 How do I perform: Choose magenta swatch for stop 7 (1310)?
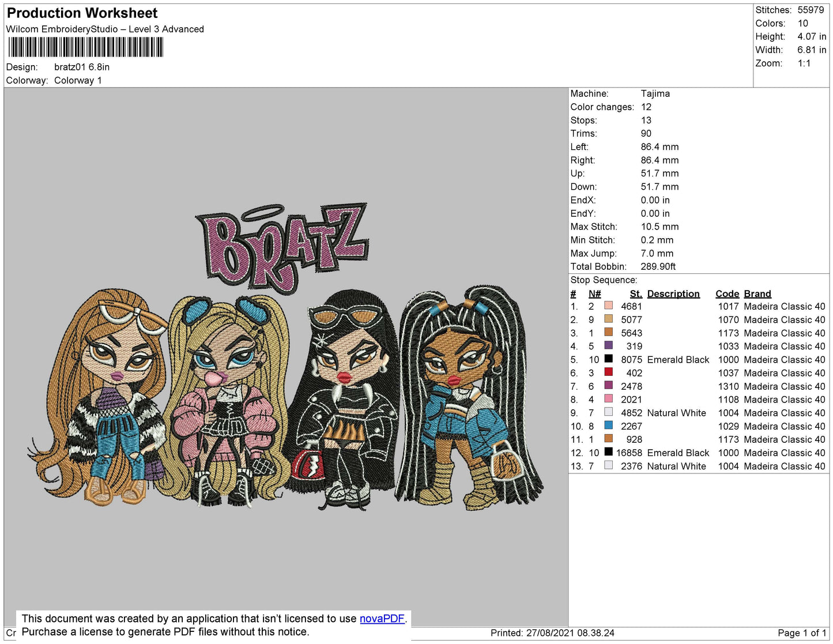pos(608,386)
